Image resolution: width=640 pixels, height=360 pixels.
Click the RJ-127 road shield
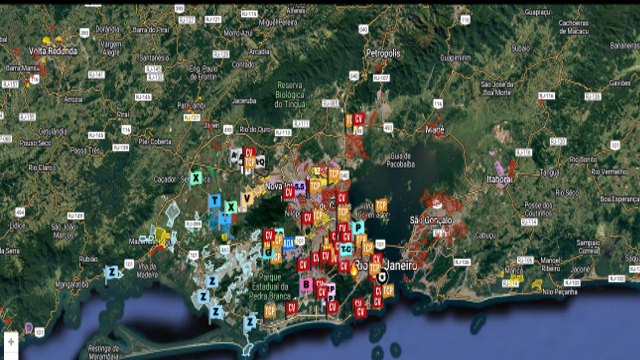(187, 20)
